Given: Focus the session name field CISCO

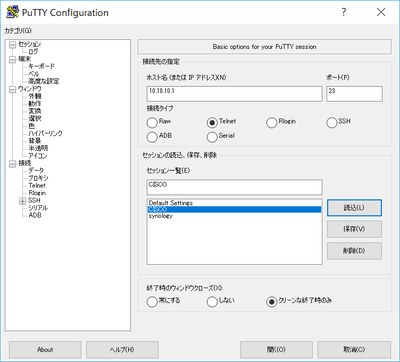Looking at the screenshot, I should (234, 187).
